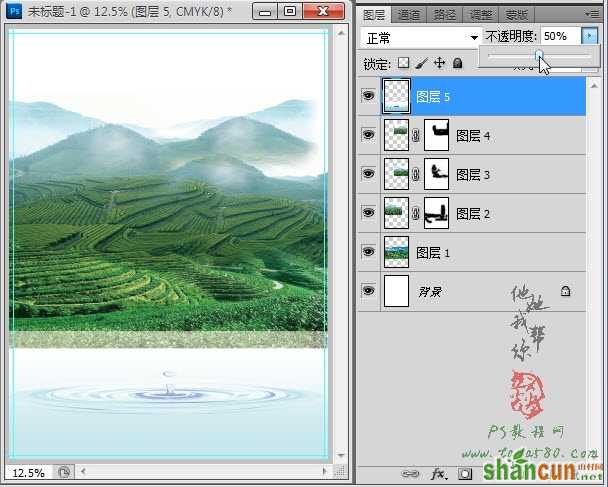Screen dimensions: 608x487
Task: Select 图层 3 layer mask thumbnail
Action: 437,174
